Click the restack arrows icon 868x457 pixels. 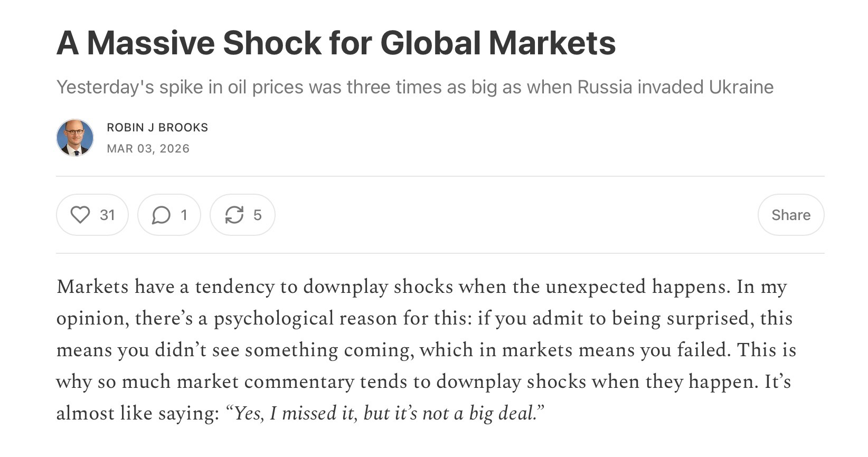coord(234,215)
